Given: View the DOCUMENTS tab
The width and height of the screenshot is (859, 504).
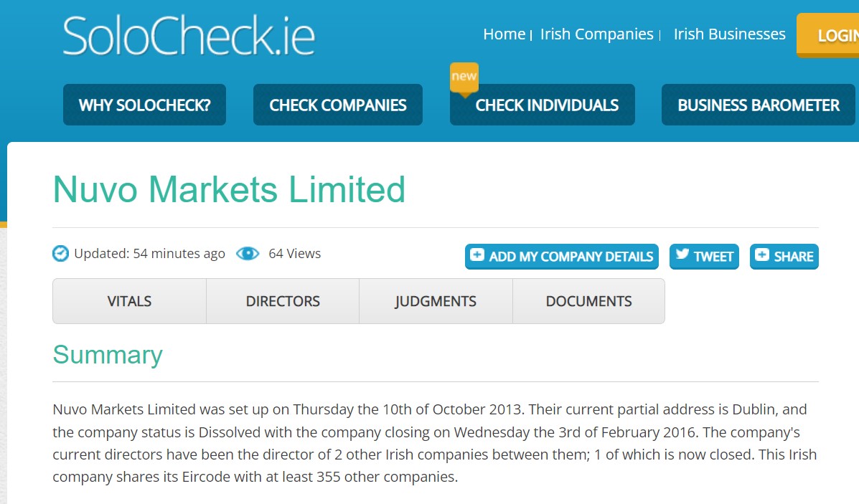Looking at the screenshot, I should (588, 300).
